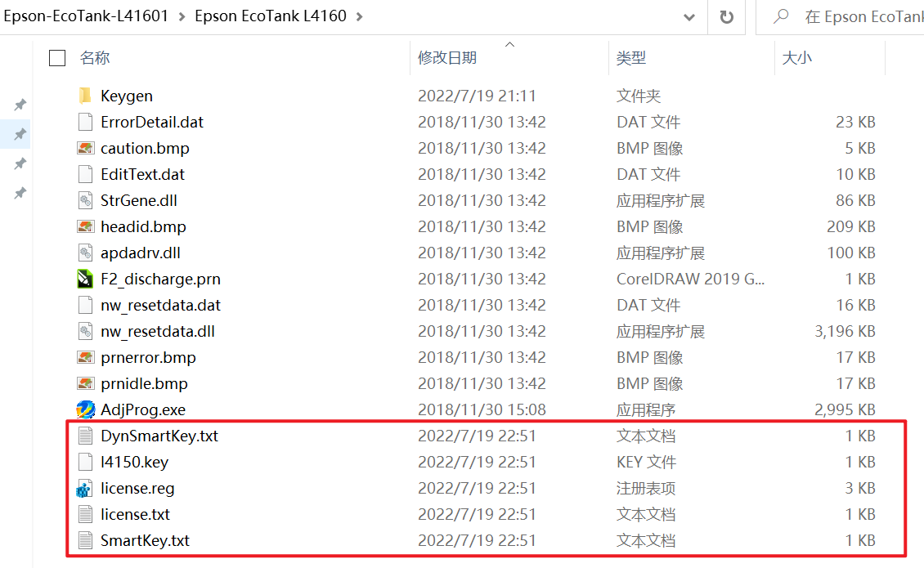Select file name license.reg
Viewport: 924px width, 568px height.
[x=137, y=489]
